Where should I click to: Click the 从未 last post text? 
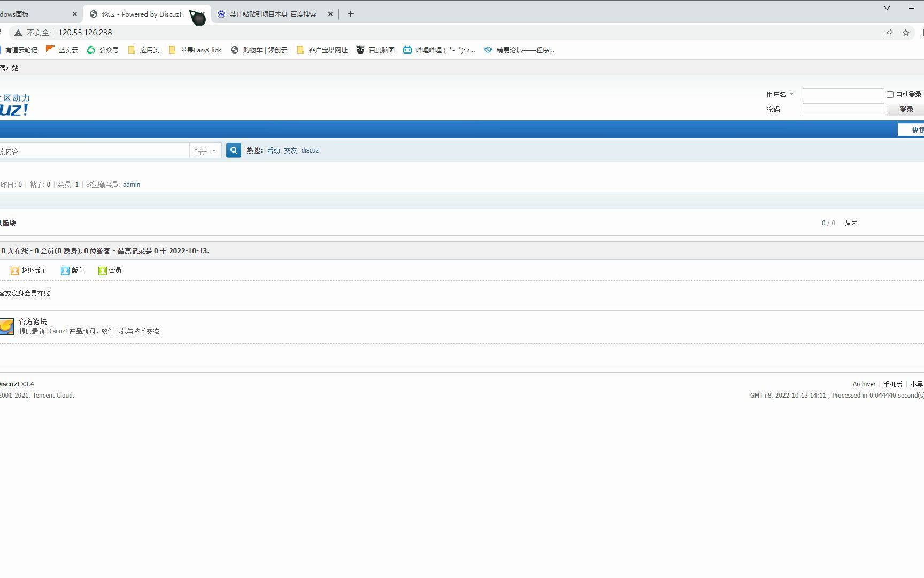point(851,223)
